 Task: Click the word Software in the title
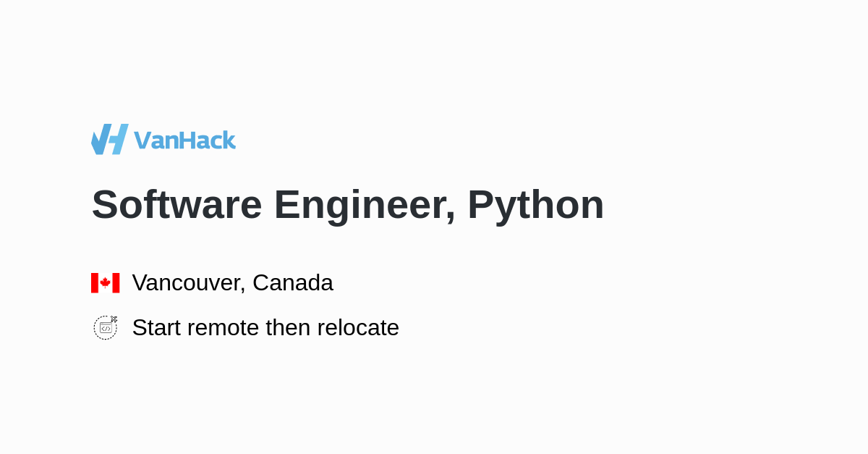pos(176,204)
